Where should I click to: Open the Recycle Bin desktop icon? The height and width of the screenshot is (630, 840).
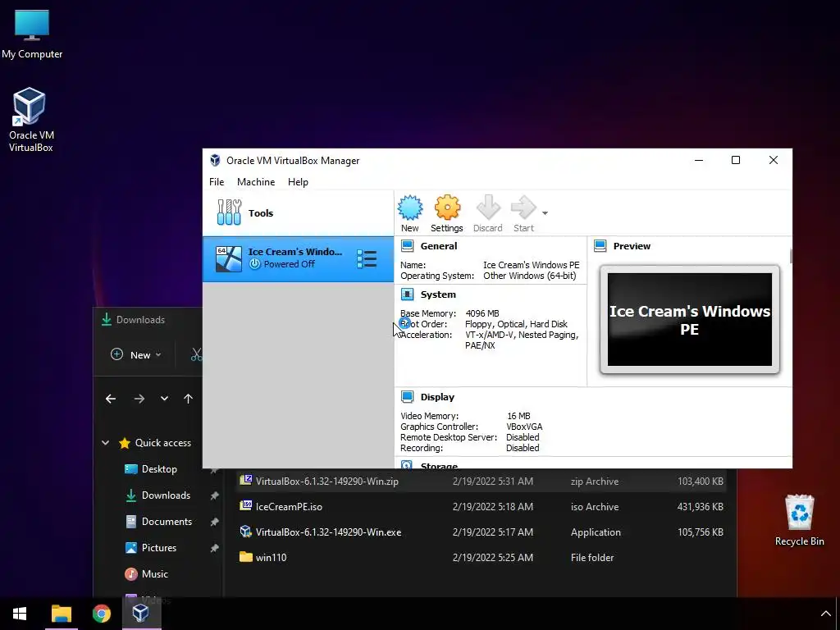pos(799,520)
